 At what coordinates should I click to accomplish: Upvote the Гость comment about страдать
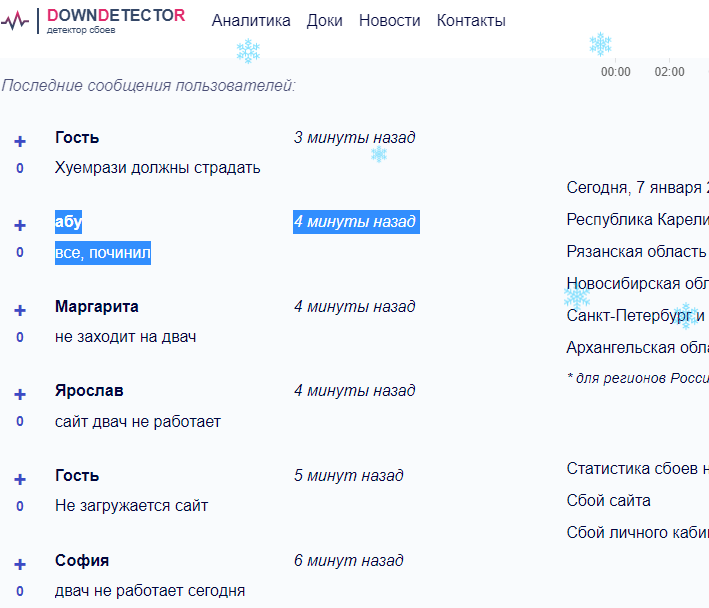coord(20,141)
